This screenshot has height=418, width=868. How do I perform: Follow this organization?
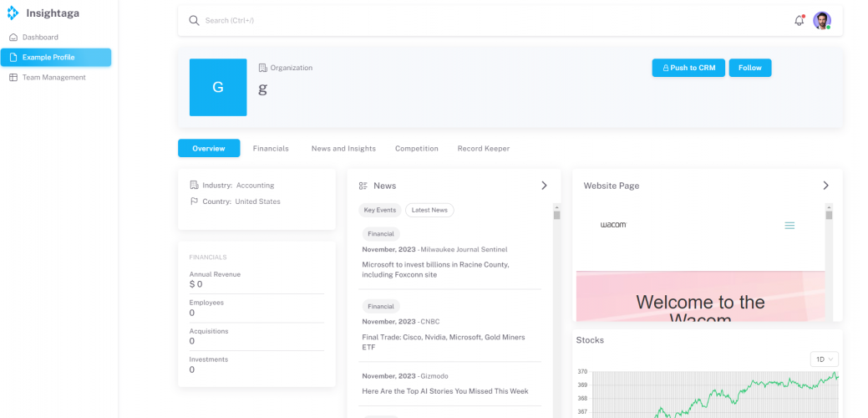749,68
